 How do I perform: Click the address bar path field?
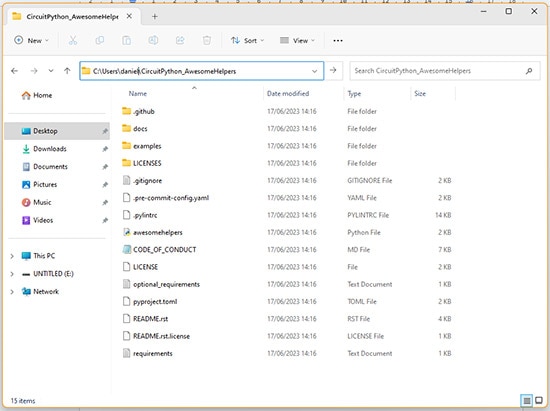(x=201, y=71)
